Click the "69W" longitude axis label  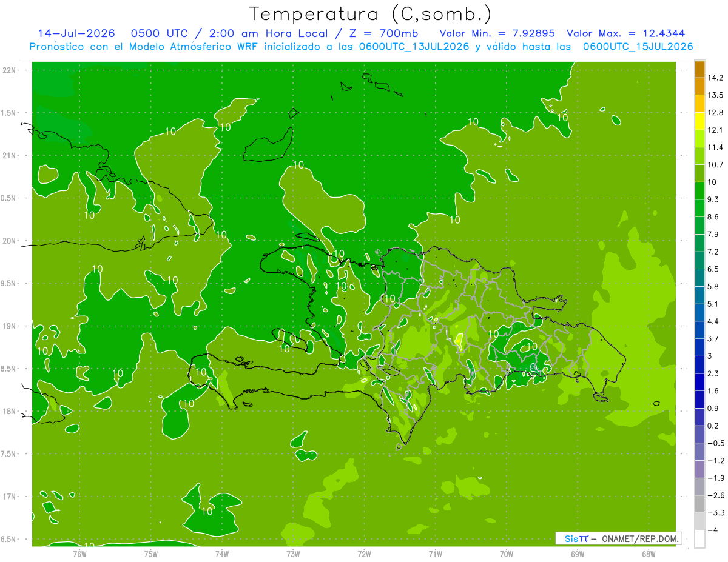coord(578,554)
